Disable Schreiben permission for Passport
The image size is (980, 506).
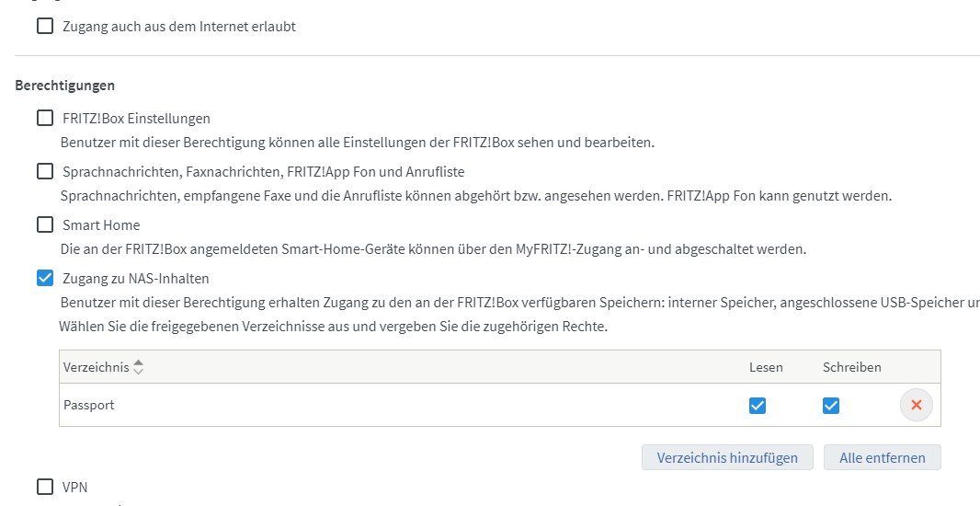pyautogui.click(x=831, y=406)
